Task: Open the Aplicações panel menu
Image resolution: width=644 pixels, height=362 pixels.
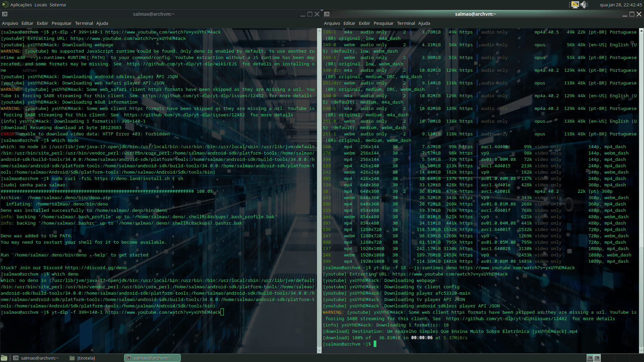Action: tap(21, 5)
